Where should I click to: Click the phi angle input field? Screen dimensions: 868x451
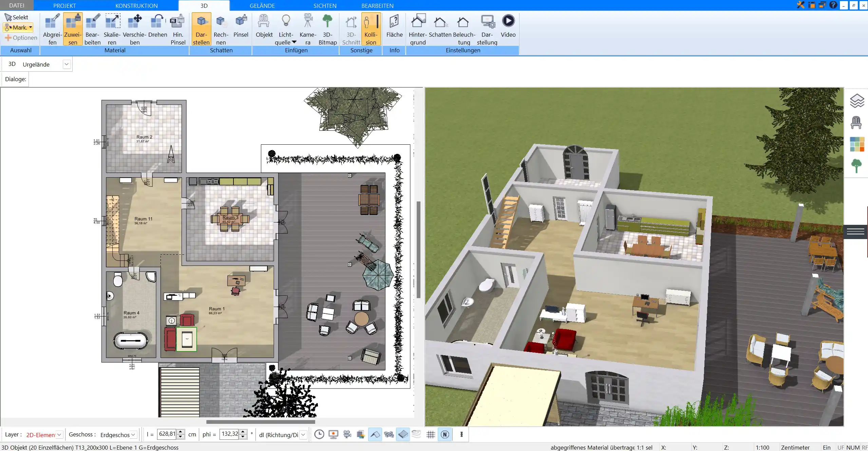(x=229, y=434)
